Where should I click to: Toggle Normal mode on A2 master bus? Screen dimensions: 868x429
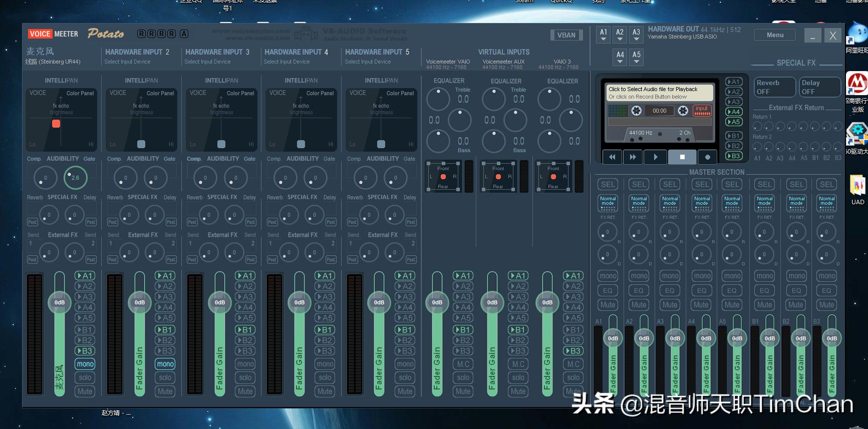tap(639, 203)
